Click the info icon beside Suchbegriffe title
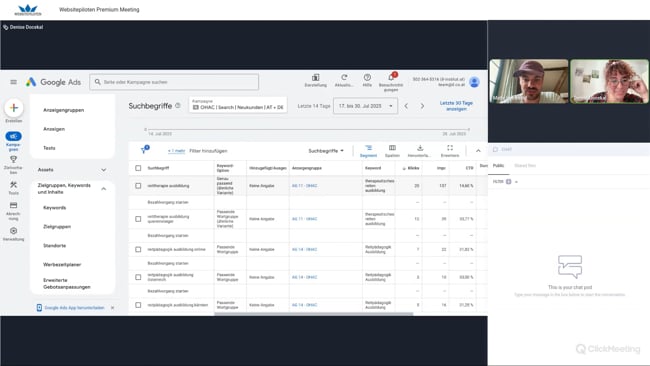This screenshot has height=366, width=650. 178,106
